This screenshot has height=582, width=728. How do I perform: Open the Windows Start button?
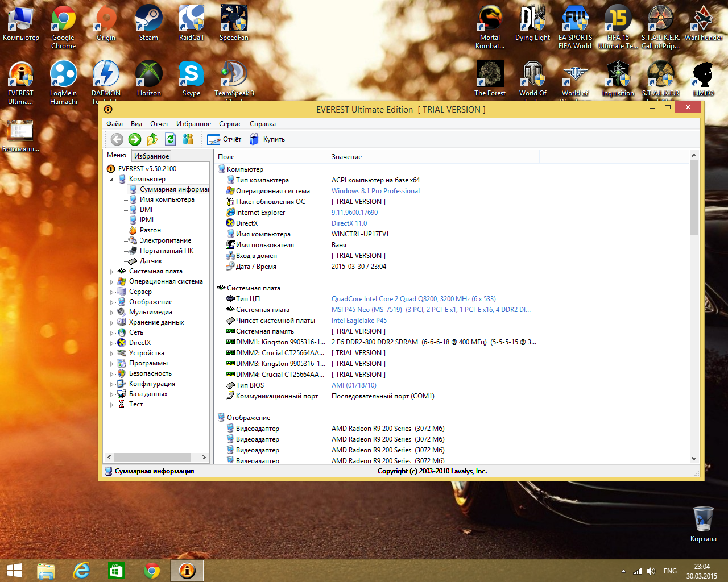14,571
